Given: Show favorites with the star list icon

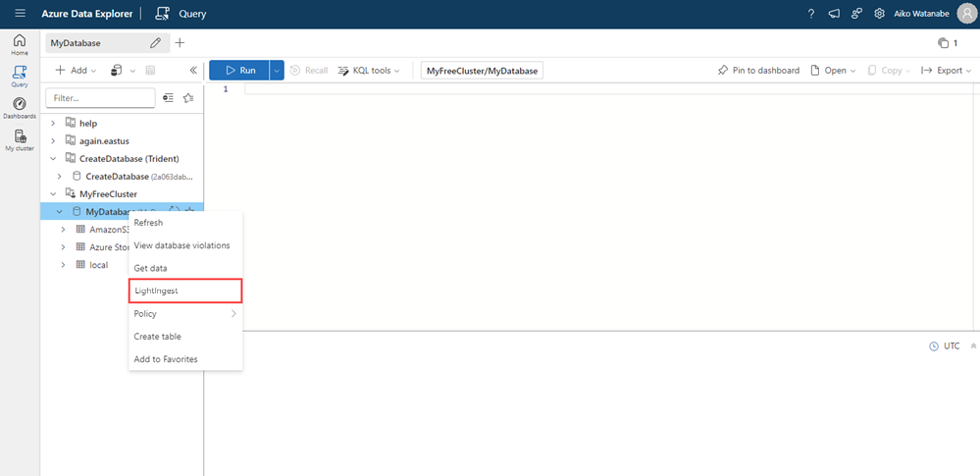Looking at the screenshot, I should 188,97.
